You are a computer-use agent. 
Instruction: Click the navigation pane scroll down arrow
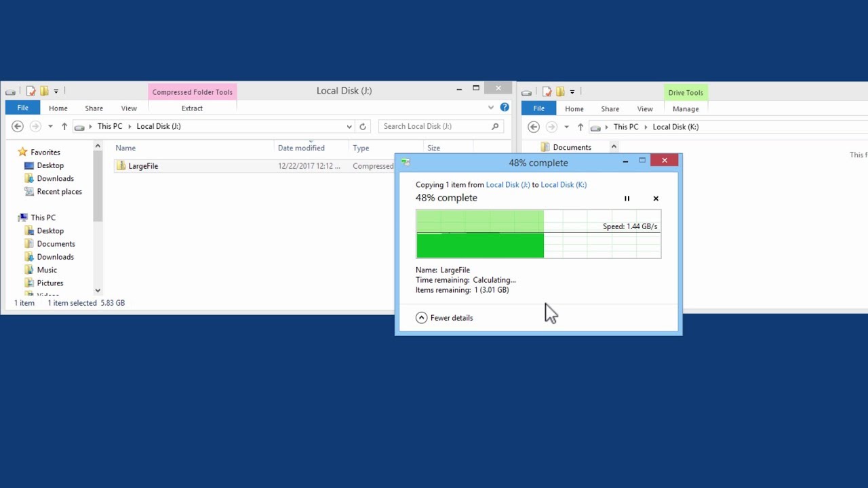[98, 290]
